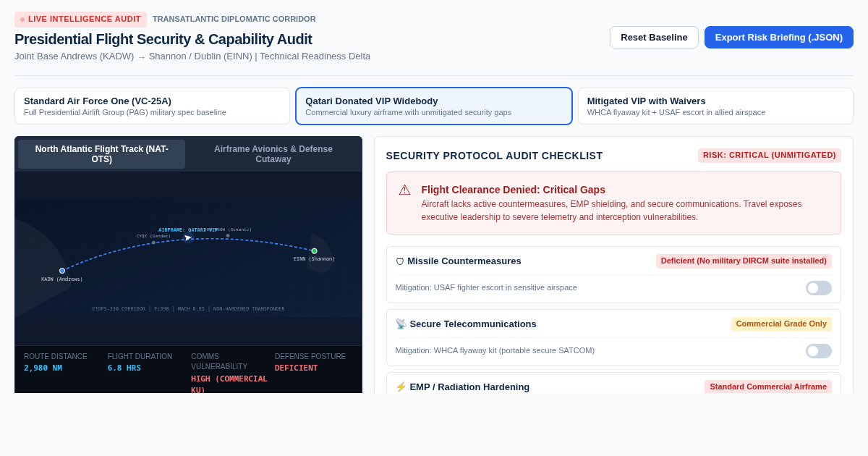Click the satellite icon beside Secure Telecommunications
Image resolution: width=868 pixels, height=456 pixels.
click(x=401, y=324)
